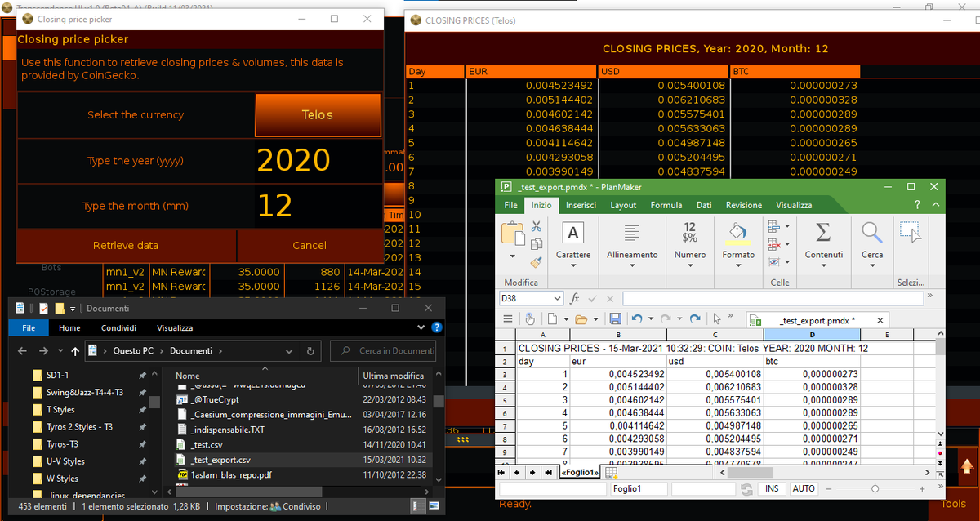Select the Foglio1 sheet tab
This screenshot has width=980, height=521.
pos(581,472)
